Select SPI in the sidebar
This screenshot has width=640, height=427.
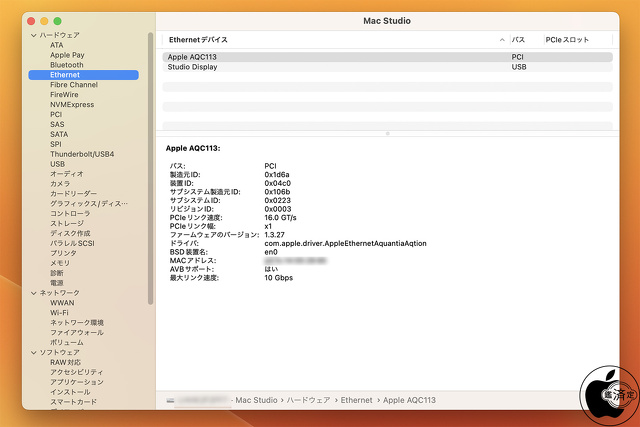[x=56, y=144]
